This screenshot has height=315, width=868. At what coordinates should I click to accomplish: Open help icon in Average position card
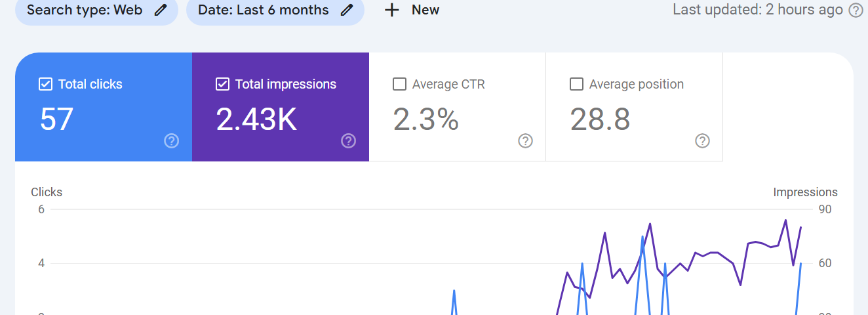(x=702, y=140)
